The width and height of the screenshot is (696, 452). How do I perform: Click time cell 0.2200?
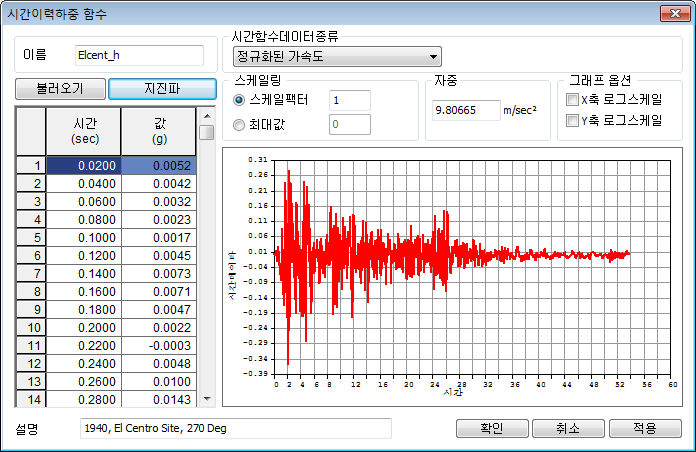(83, 345)
